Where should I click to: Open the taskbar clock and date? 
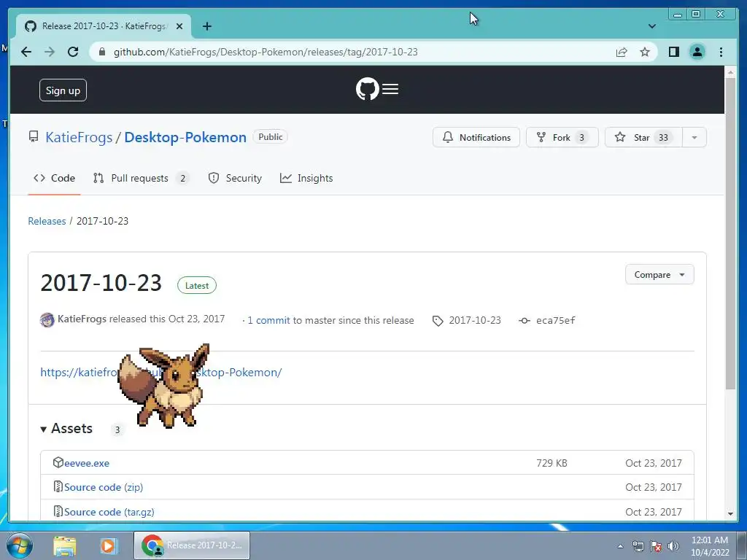click(x=710, y=546)
